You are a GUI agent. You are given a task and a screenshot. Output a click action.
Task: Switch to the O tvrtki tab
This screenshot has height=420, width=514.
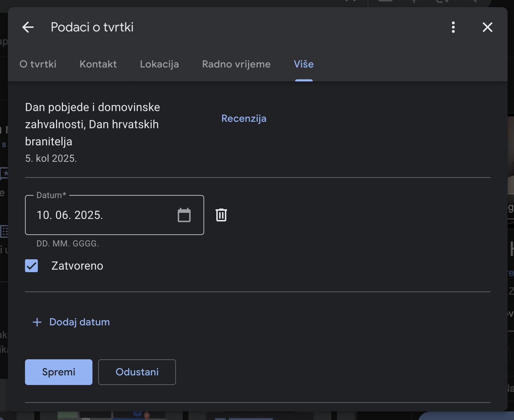click(x=38, y=64)
